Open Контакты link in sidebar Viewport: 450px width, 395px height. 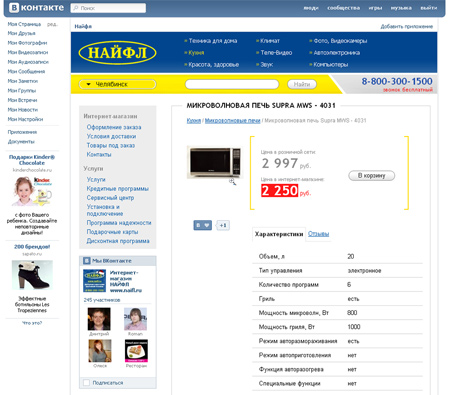tap(99, 154)
